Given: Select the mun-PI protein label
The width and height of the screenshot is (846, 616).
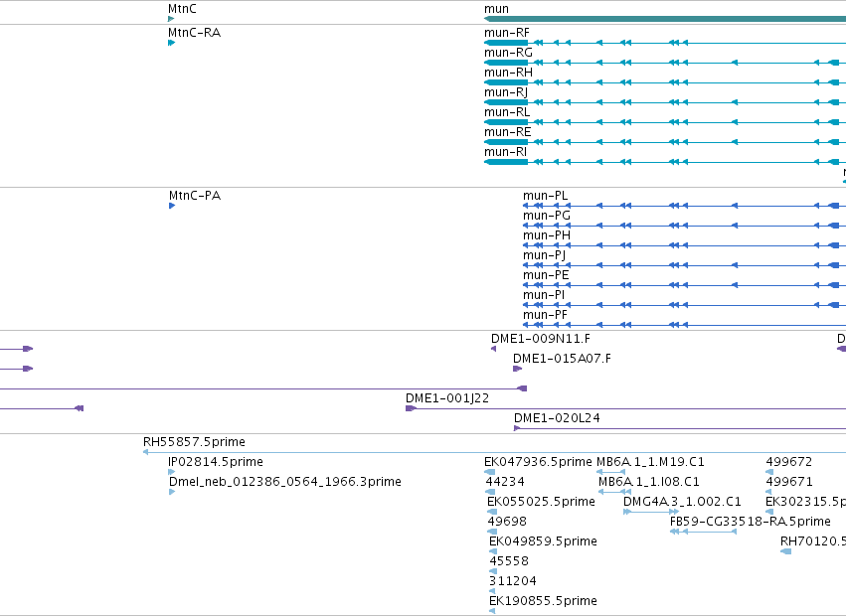Looking at the screenshot, I should (x=544, y=295).
